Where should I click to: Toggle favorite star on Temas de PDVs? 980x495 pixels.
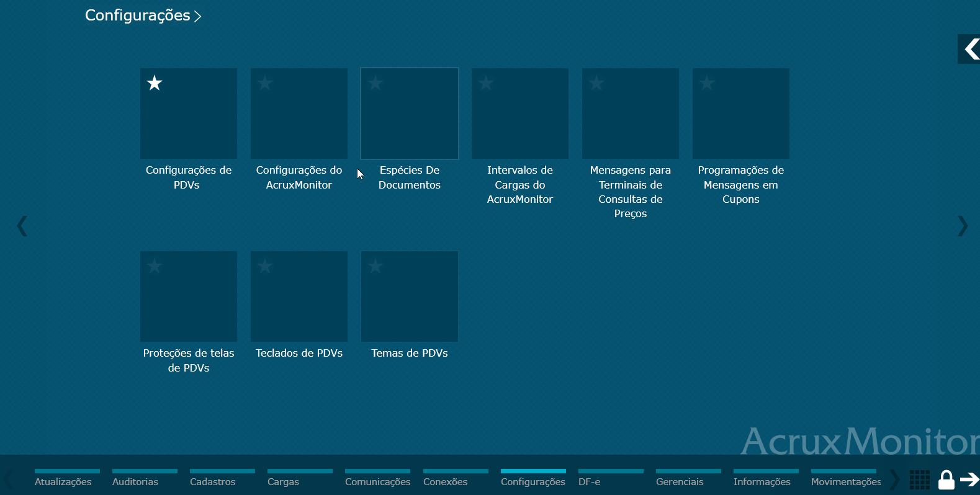click(375, 266)
